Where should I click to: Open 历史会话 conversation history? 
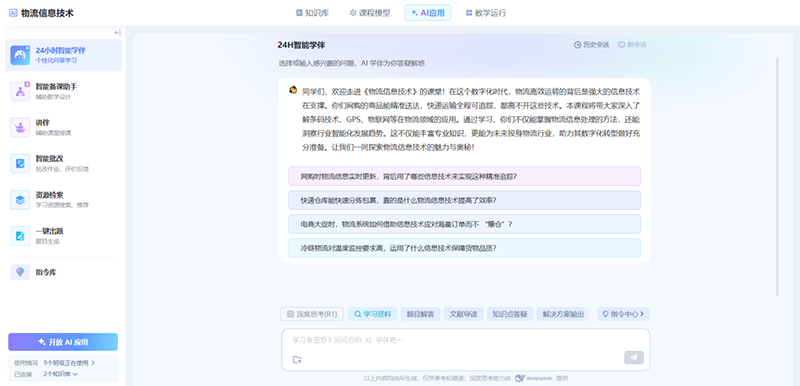tap(591, 45)
